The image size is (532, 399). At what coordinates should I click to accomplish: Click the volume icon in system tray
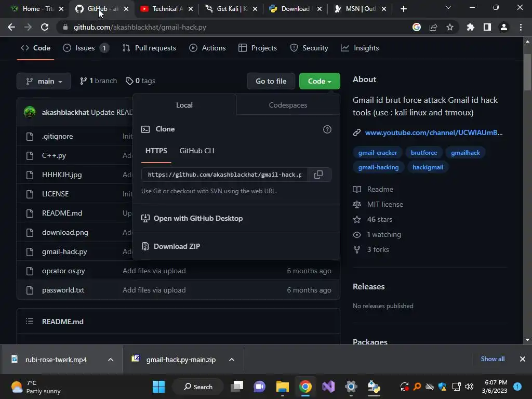(x=469, y=387)
